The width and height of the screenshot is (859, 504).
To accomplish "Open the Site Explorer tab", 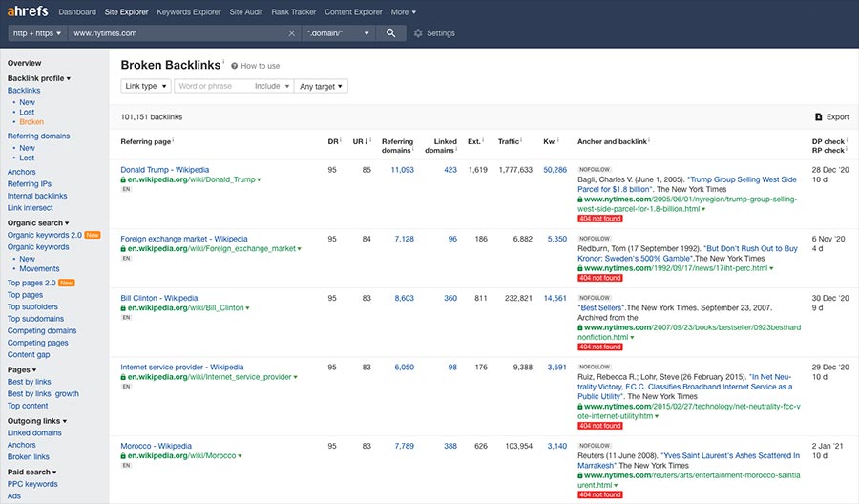I will (x=127, y=12).
